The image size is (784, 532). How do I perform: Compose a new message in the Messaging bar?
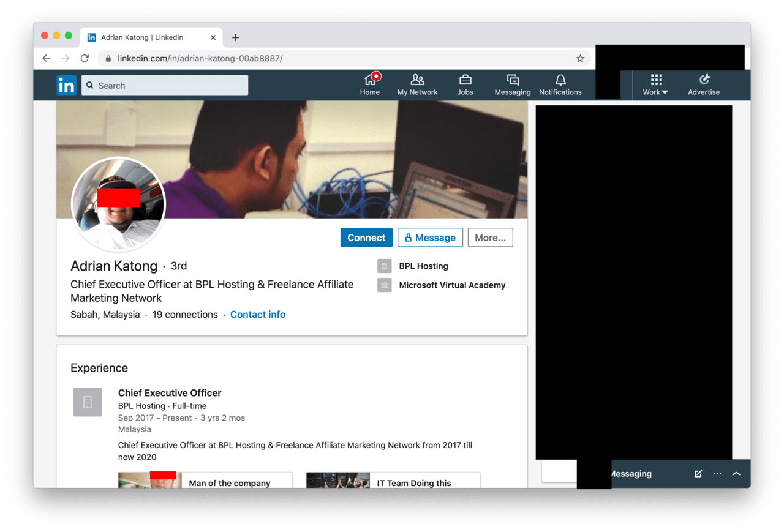698,474
